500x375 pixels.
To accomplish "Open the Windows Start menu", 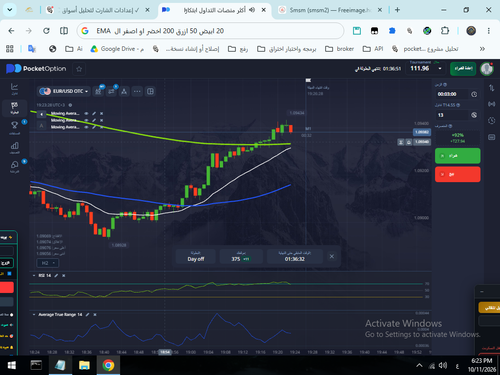I will pyautogui.click(x=11, y=365).
